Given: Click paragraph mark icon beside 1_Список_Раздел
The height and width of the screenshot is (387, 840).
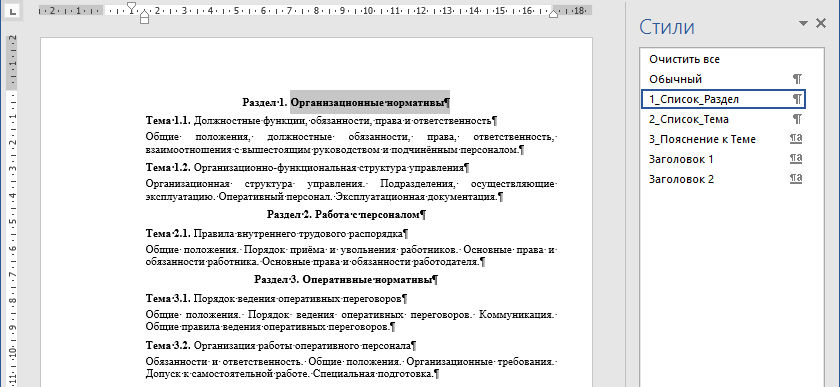Looking at the screenshot, I should [x=797, y=99].
